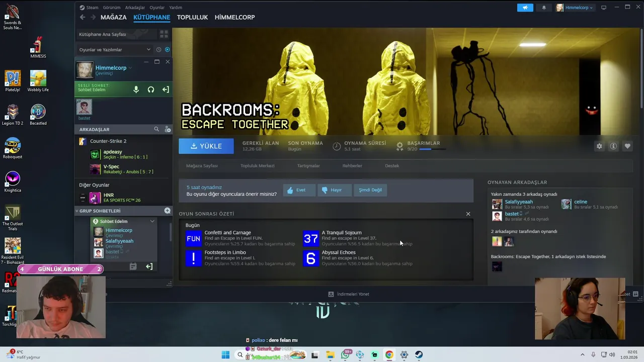The height and width of the screenshot is (362, 644).
Task: Open the Arkadaşlar menu
Action: click(135, 8)
